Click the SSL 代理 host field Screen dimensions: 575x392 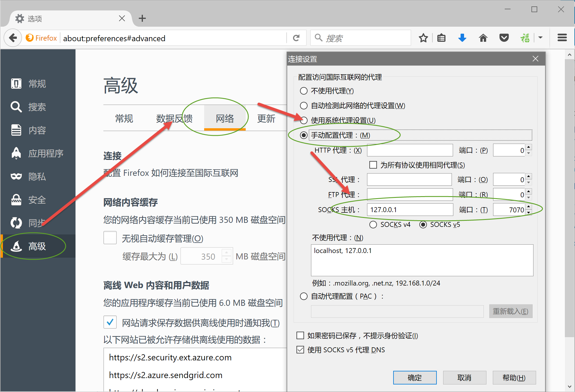pos(409,179)
